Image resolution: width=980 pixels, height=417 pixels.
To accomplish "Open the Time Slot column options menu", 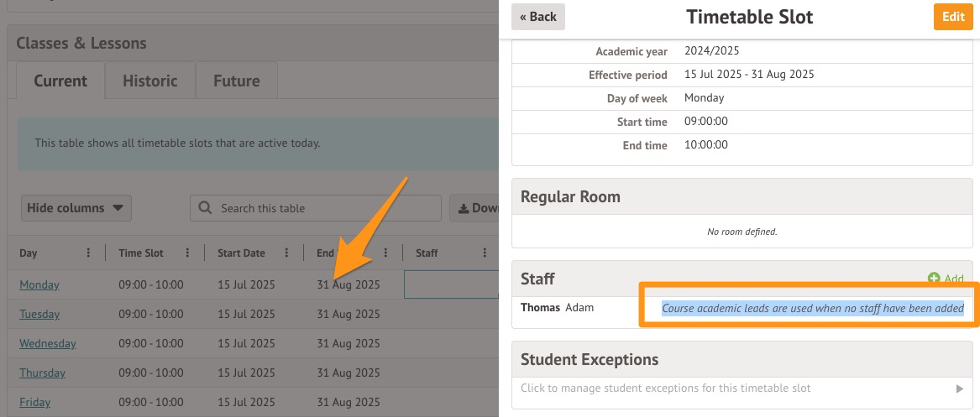I will 187,253.
